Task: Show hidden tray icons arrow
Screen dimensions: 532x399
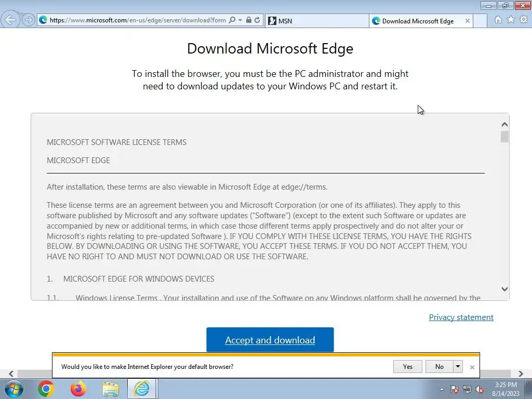Action: pos(442,390)
